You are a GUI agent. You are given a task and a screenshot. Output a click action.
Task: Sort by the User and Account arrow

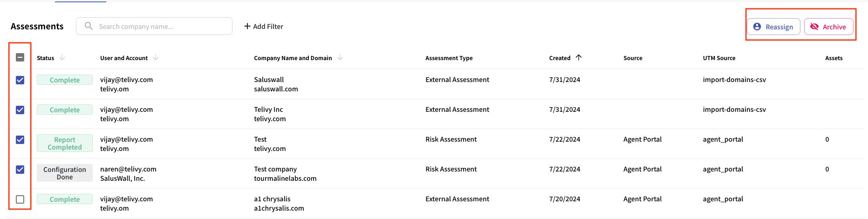coord(156,57)
